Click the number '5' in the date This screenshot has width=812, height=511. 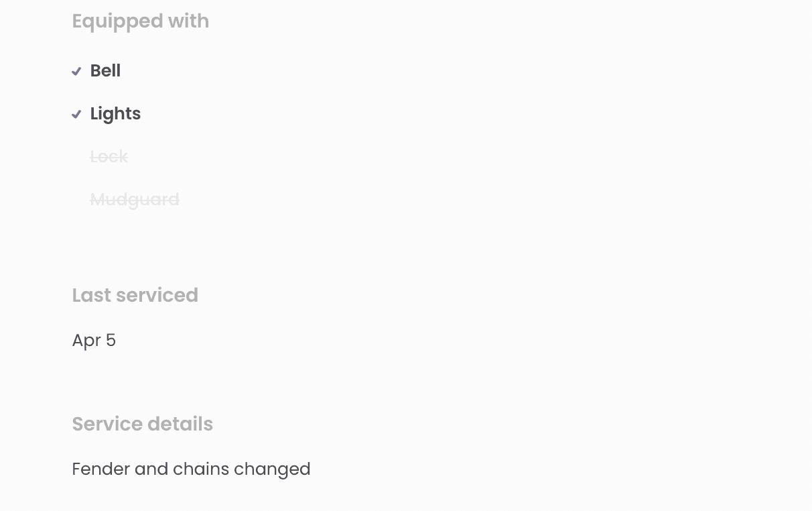(111, 340)
